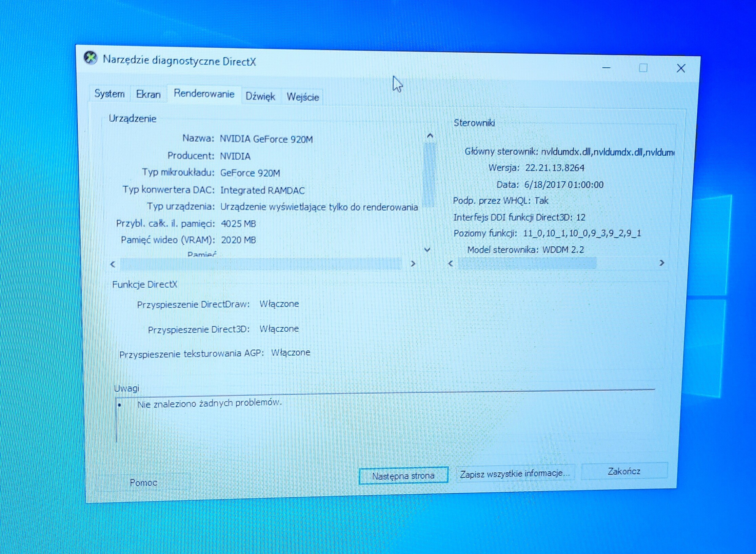756x554 pixels.
Task: Click Zapisz wszystkie informacje button
Action: point(515,473)
